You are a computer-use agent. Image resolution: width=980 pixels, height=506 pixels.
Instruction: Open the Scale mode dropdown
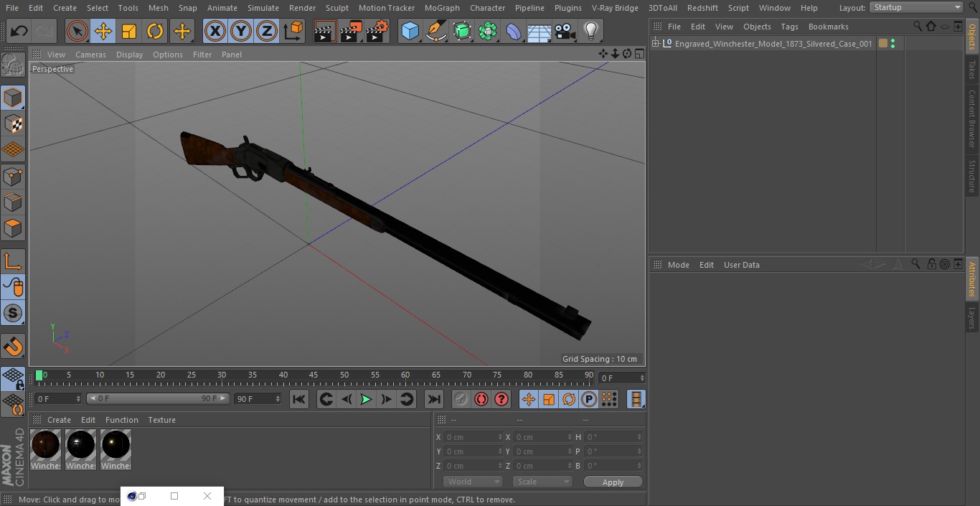pos(542,482)
